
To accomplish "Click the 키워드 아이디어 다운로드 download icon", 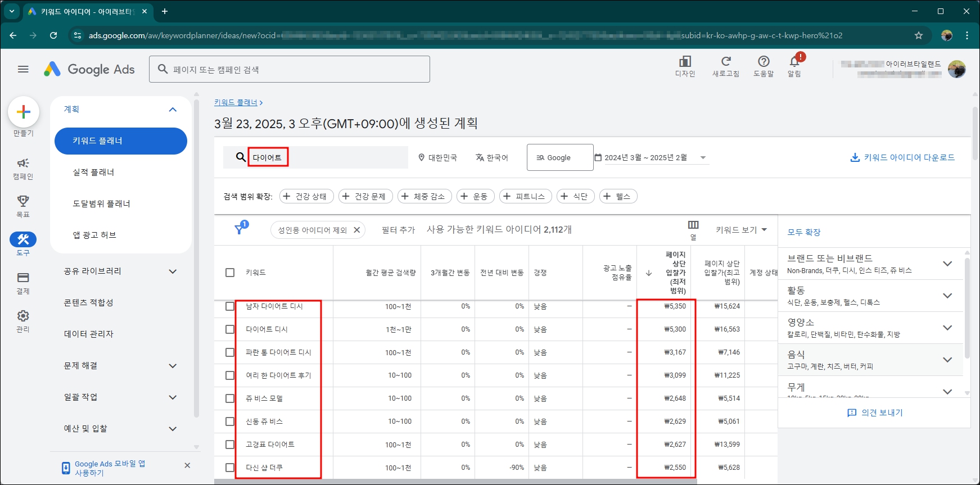I will [x=855, y=157].
